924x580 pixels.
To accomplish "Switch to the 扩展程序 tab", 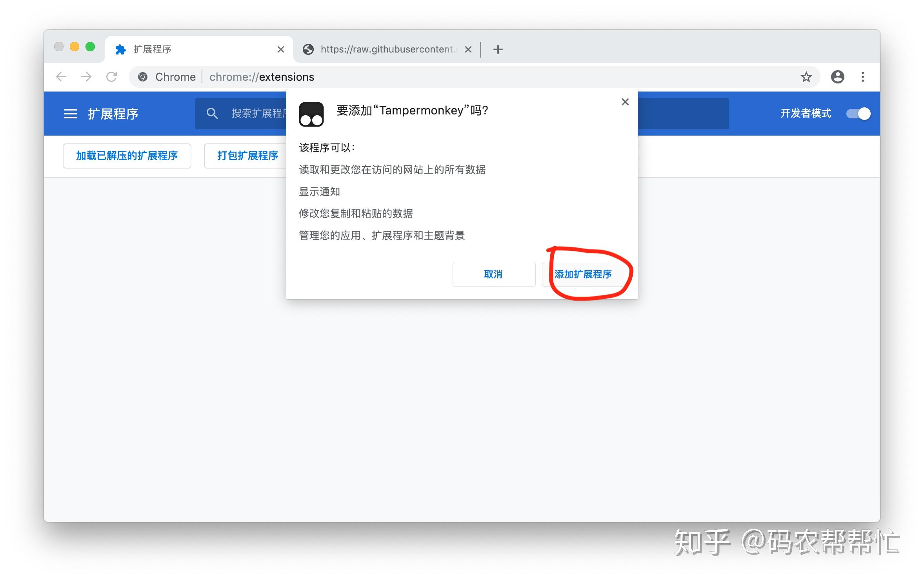I will click(199, 49).
